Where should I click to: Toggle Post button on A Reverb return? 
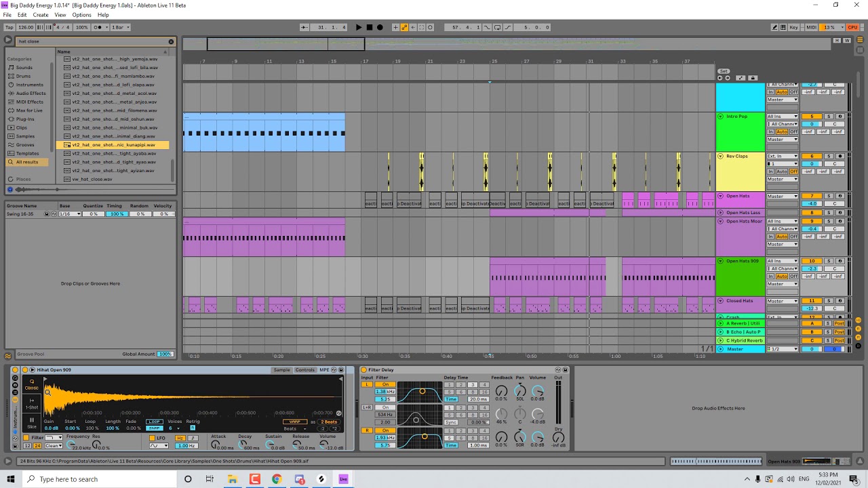pyautogui.click(x=839, y=323)
